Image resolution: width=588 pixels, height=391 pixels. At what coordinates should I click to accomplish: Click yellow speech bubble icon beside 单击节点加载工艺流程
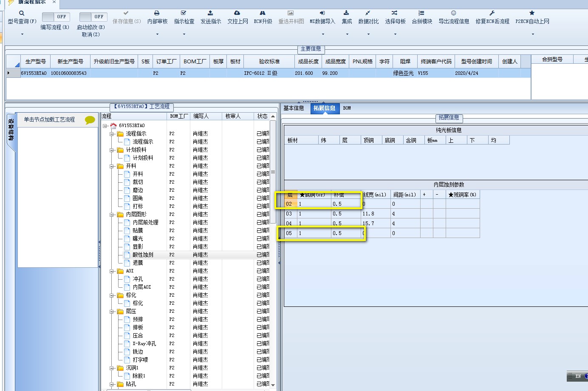(90, 120)
